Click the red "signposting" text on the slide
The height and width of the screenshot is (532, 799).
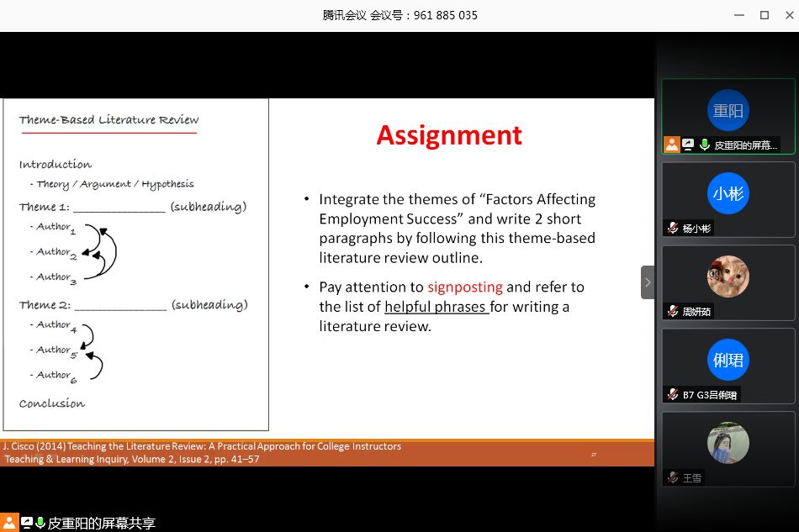pyautogui.click(x=464, y=287)
